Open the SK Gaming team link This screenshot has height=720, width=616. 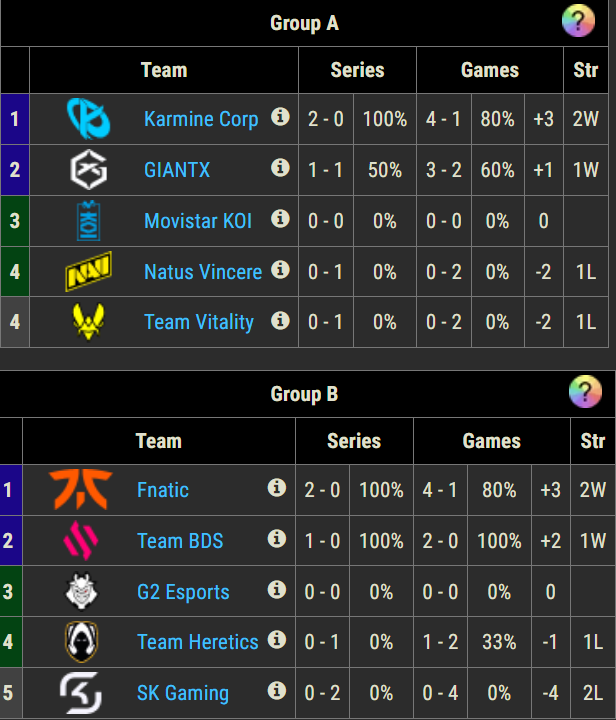(183, 693)
